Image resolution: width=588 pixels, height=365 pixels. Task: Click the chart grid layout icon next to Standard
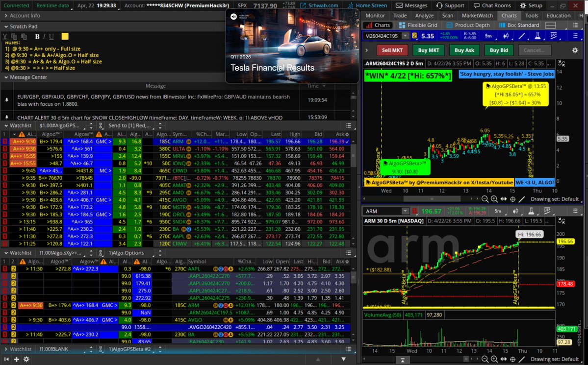(551, 25)
